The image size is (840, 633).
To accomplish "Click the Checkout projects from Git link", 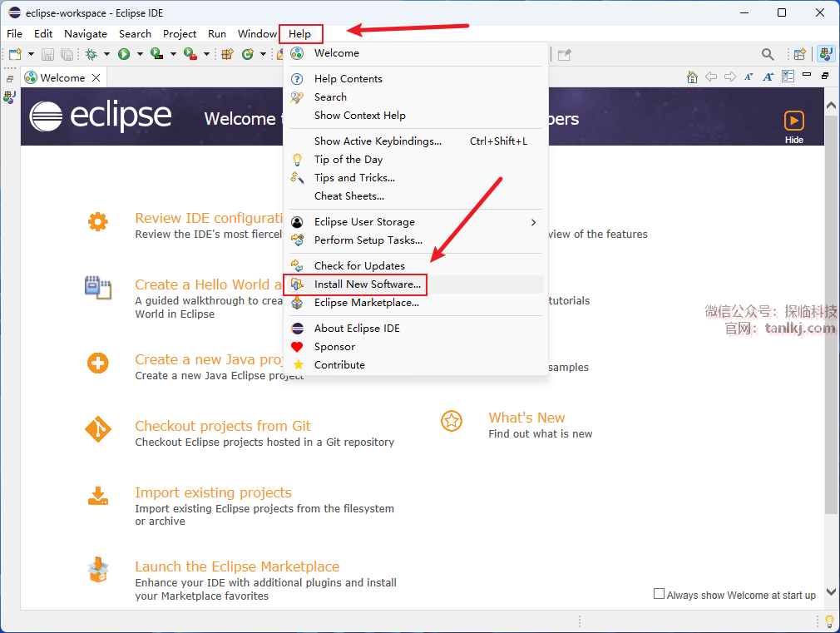I will [x=223, y=426].
